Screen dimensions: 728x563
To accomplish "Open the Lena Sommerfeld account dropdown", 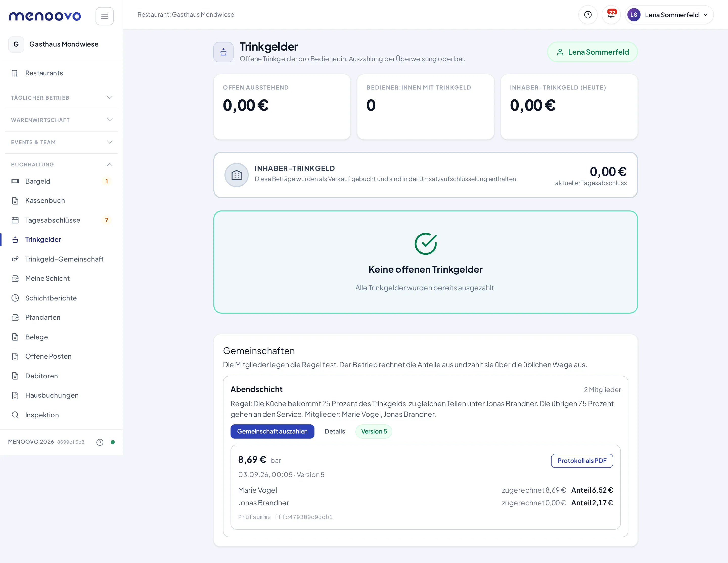I will click(x=669, y=15).
